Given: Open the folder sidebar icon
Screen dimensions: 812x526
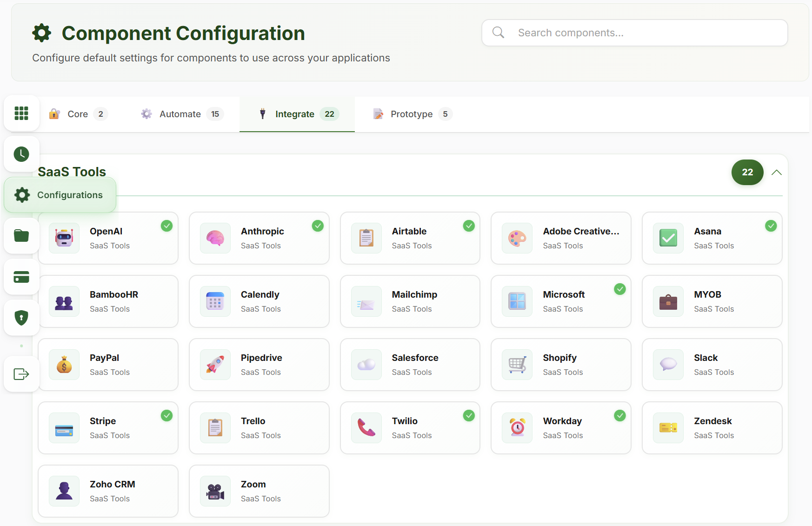Looking at the screenshot, I should pyautogui.click(x=21, y=236).
